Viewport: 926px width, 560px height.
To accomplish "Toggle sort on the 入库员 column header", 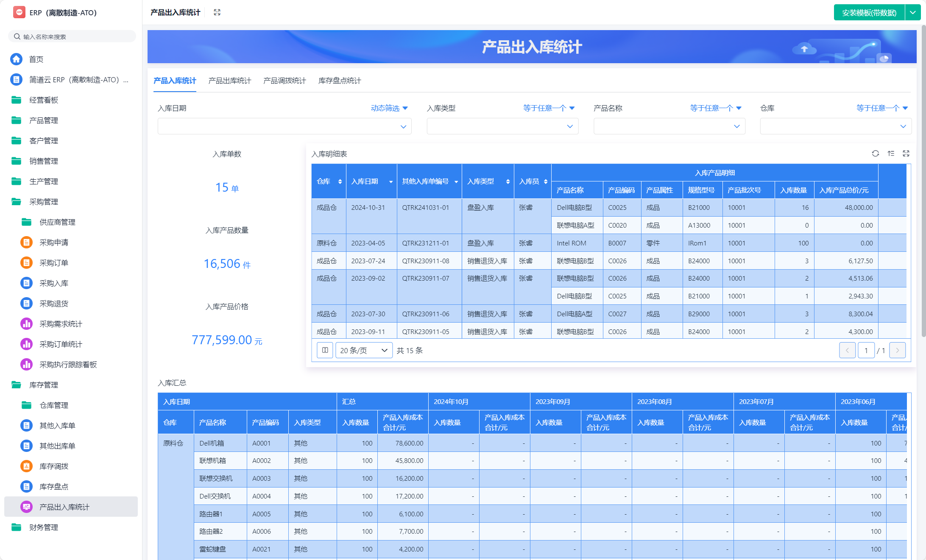I will click(545, 181).
